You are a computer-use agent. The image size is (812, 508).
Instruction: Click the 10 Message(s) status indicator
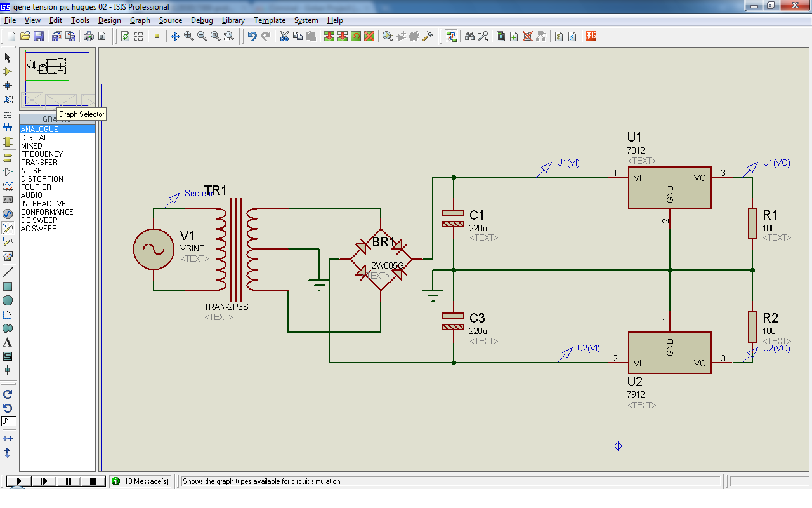coord(141,481)
